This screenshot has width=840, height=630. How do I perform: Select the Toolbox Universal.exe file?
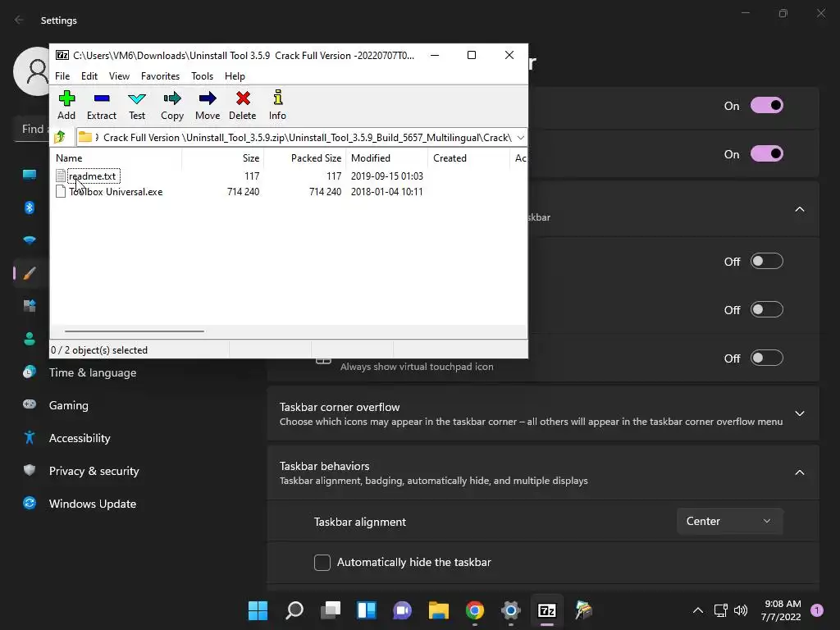pyautogui.click(x=116, y=192)
